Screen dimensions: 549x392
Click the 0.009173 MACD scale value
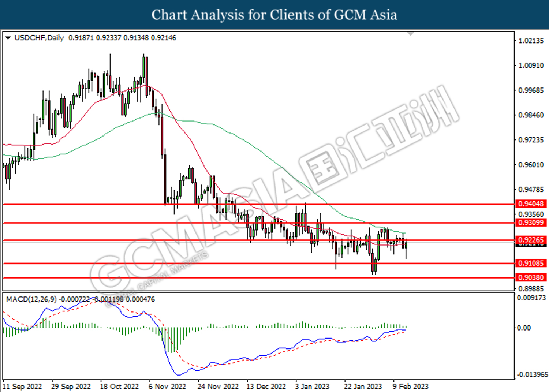pos(531,298)
